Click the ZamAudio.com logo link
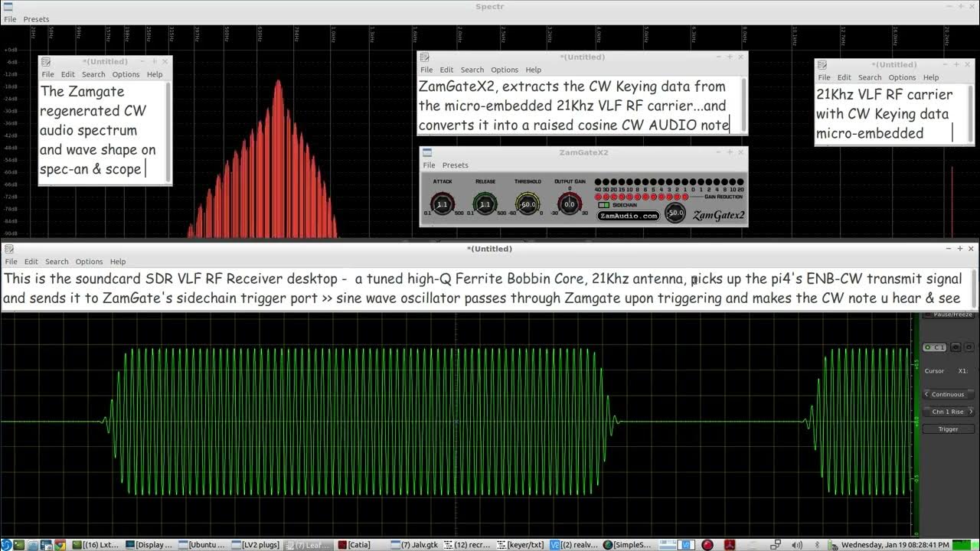This screenshot has height=551, width=980. click(x=629, y=216)
